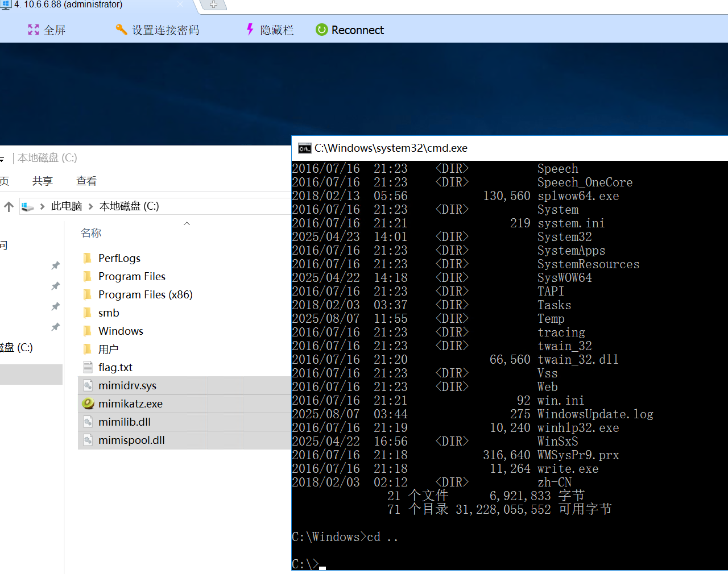The image size is (728, 574).
Task: Select Program Files (x86) name
Action: pos(146,294)
